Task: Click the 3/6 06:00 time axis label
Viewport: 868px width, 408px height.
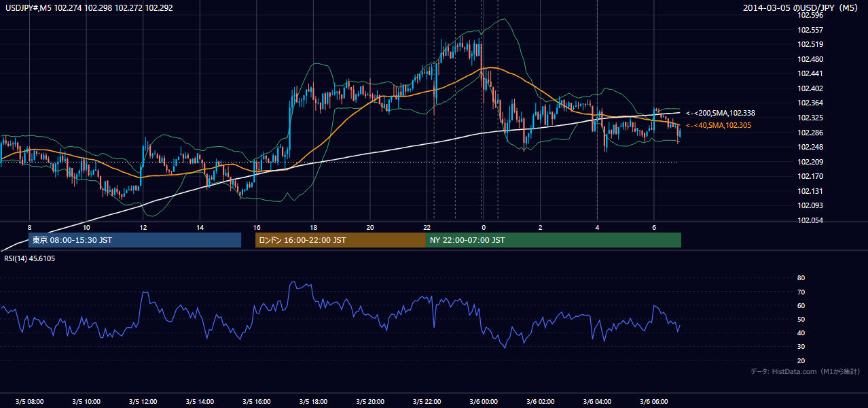Action: (654, 402)
